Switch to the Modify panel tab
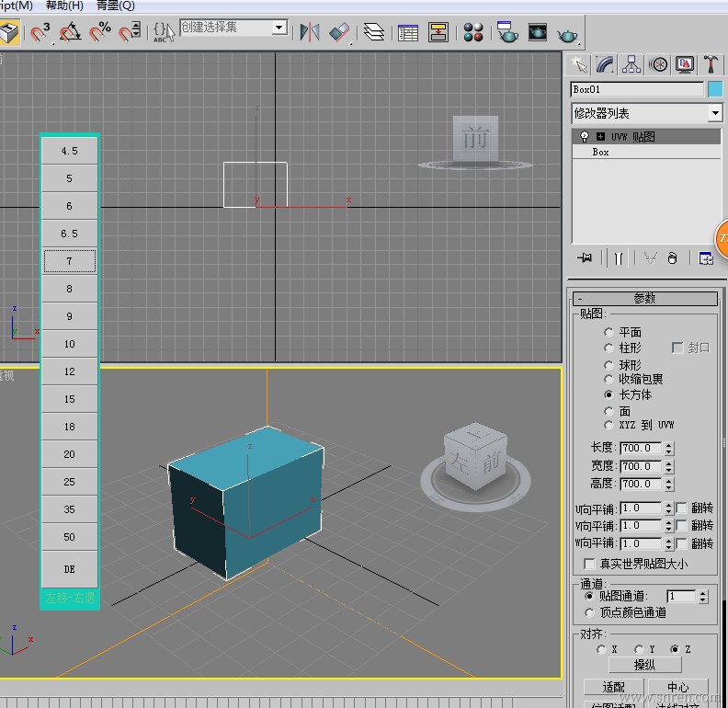The width and height of the screenshot is (728, 708). pyautogui.click(x=606, y=64)
